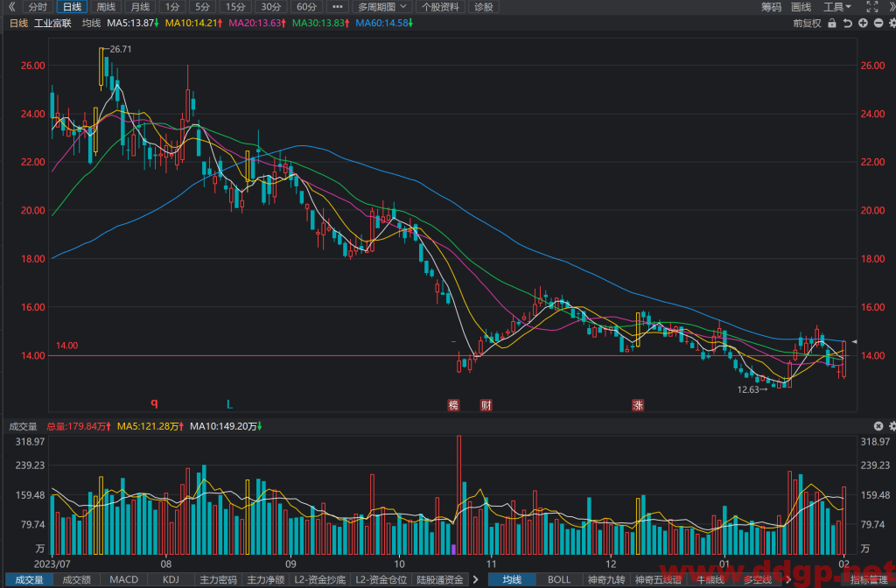Select the 主力净额 indicator tab

tap(265, 579)
